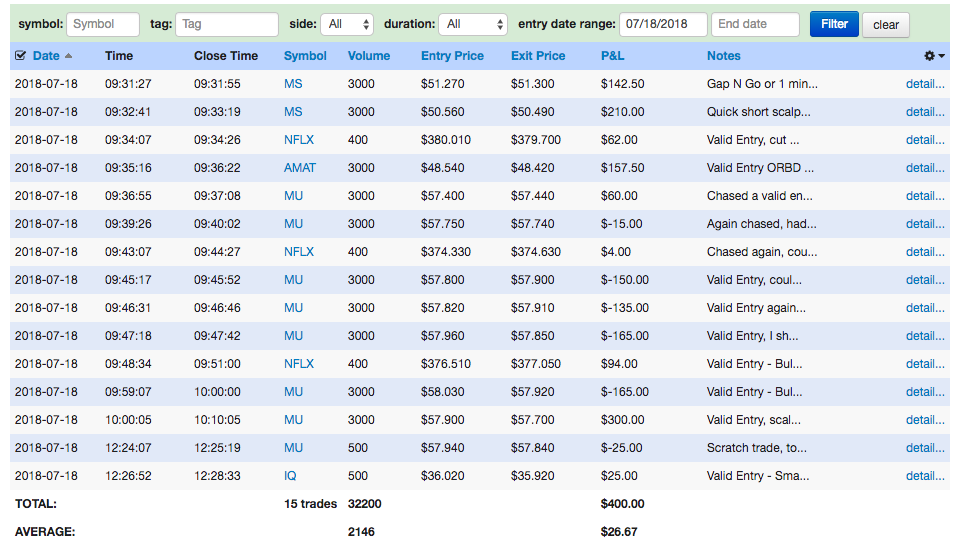
Task: Open detail link for $300.00 MU trade
Action: pos(925,420)
